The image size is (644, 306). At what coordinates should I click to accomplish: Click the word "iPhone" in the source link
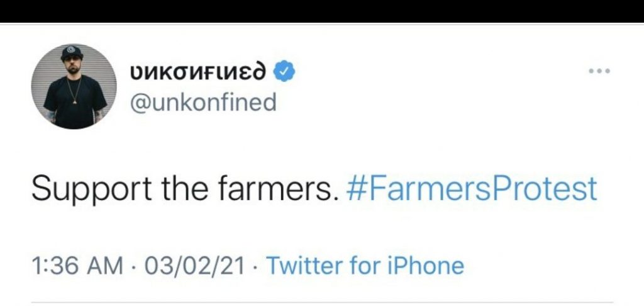click(x=426, y=265)
